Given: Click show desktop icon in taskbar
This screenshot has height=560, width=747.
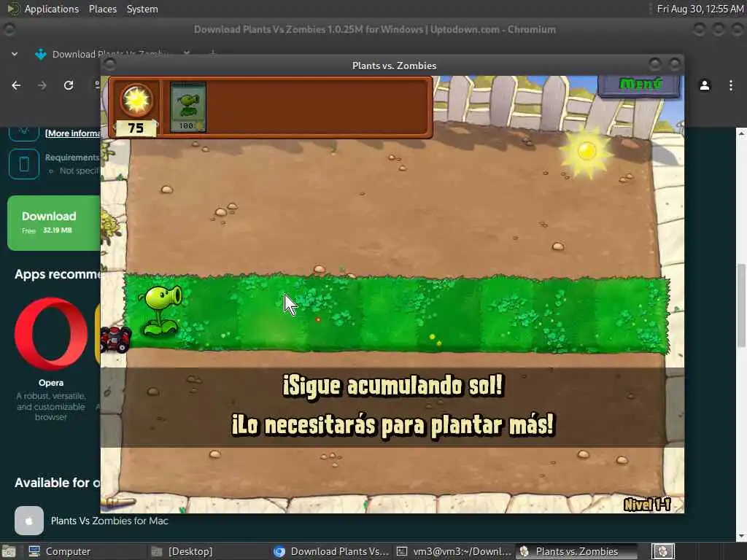Looking at the screenshot, I should (x=9, y=551).
